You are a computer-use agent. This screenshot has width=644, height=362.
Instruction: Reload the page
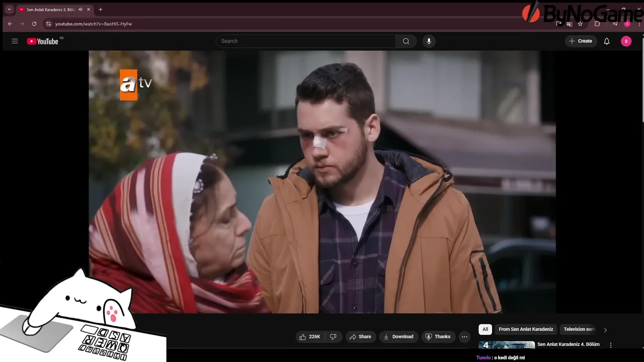click(34, 24)
